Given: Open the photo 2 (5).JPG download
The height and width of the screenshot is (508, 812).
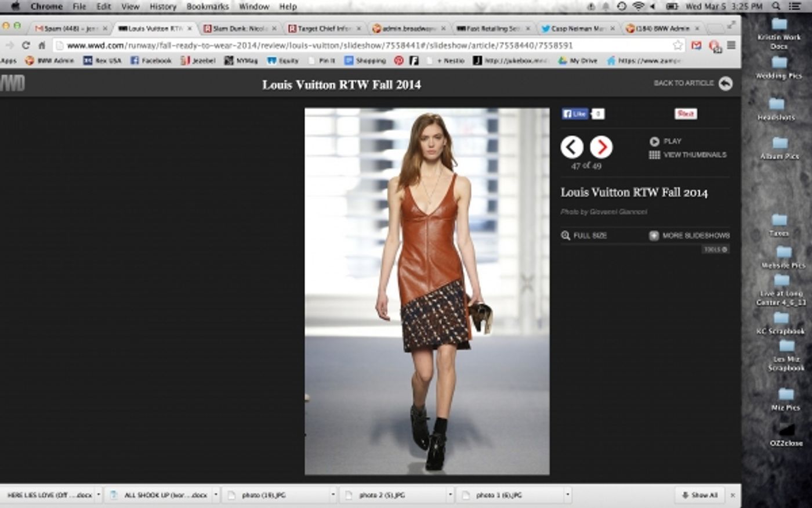Looking at the screenshot, I should [392, 495].
